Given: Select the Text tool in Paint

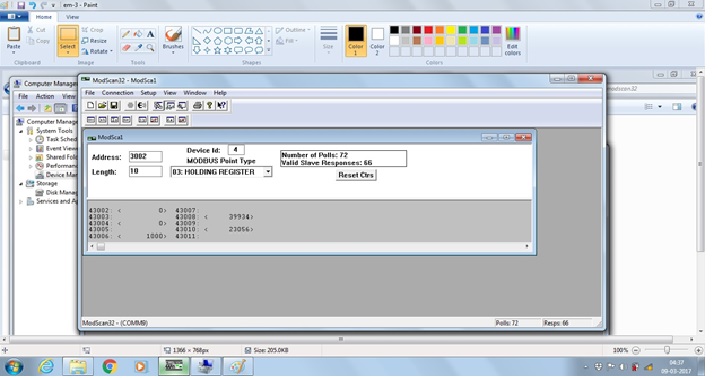Looking at the screenshot, I should pyautogui.click(x=150, y=34).
